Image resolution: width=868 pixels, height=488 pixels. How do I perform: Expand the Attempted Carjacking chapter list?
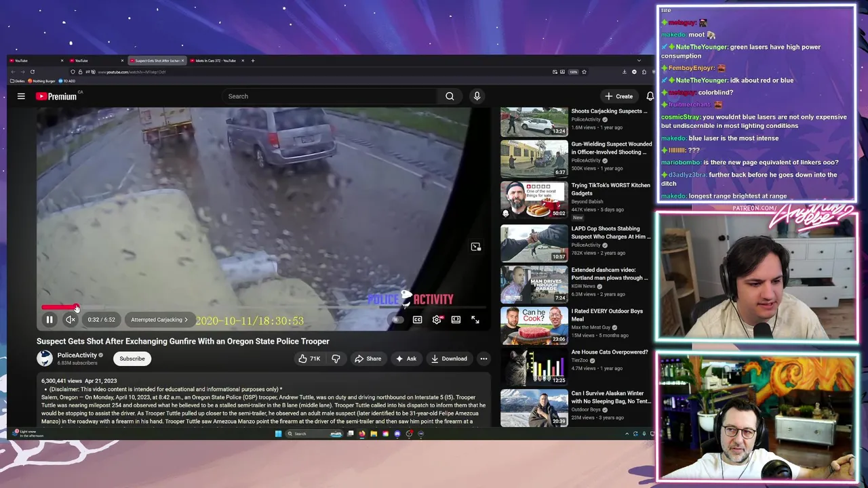(159, 320)
